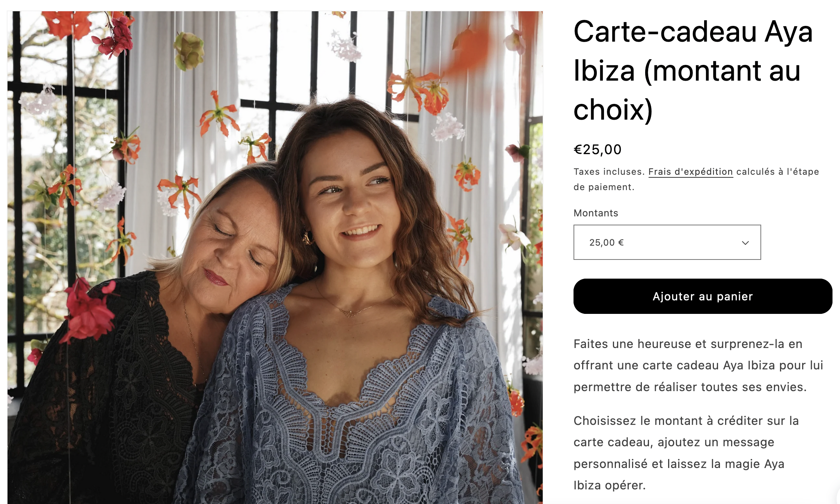Click the paragraph starting Choisissez le montant

point(686,453)
